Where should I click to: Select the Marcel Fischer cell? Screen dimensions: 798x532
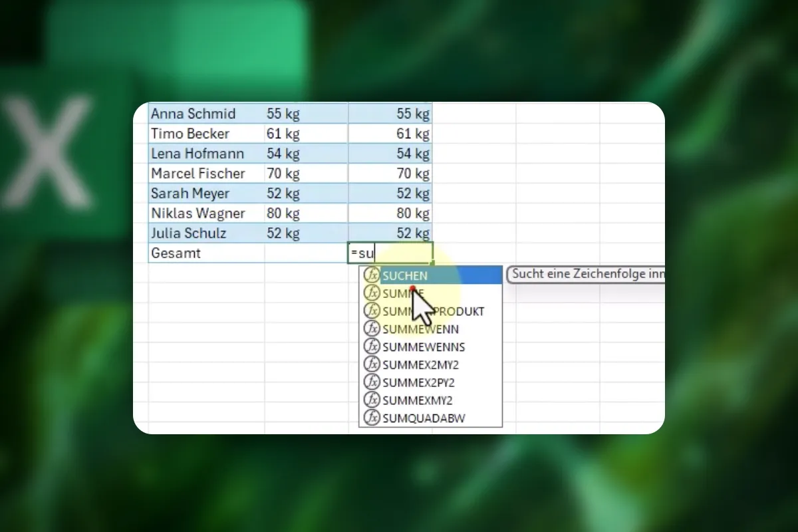click(206, 174)
